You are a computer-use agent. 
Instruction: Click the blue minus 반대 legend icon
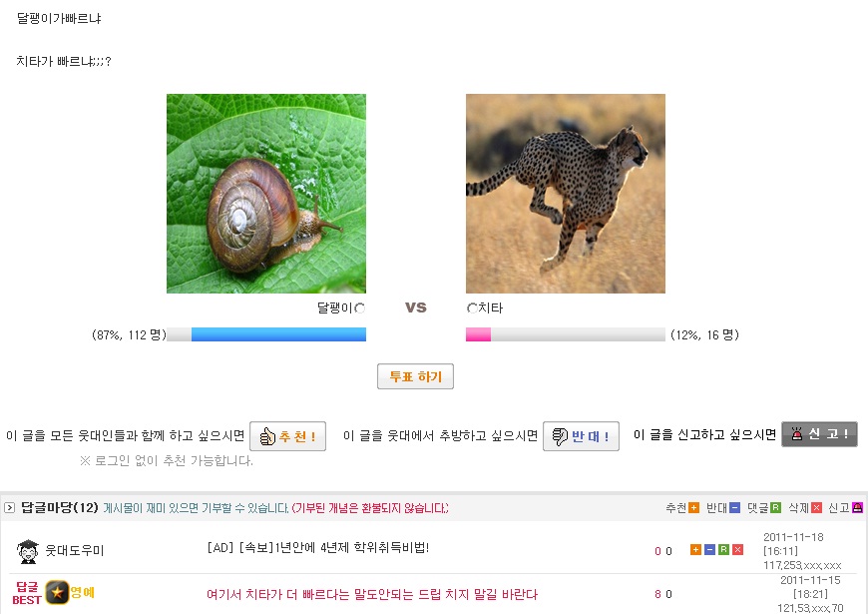(x=735, y=508)
